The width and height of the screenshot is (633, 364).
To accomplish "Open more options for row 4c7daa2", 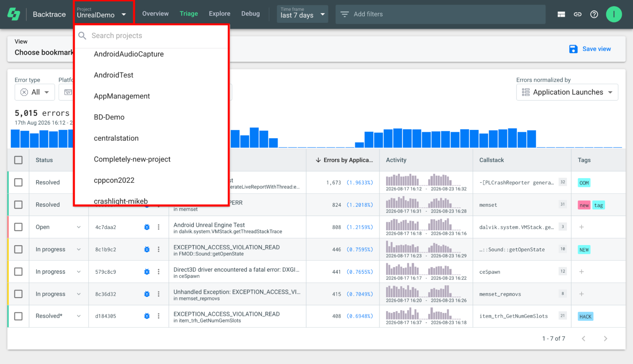I will (159, 227).
